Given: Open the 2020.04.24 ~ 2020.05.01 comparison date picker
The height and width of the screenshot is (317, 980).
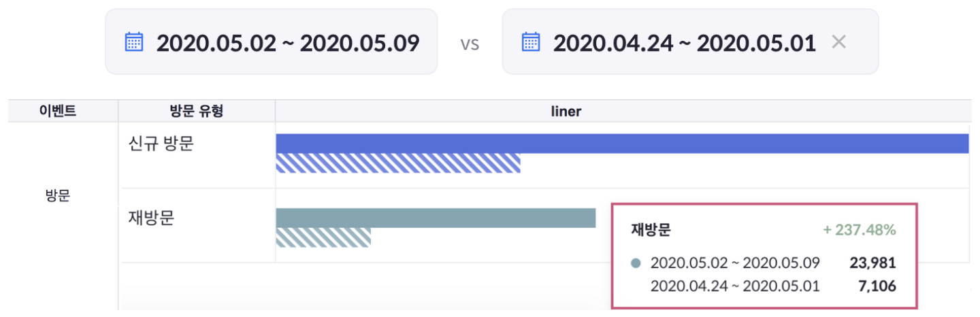Looking at the screenshot, I should point(684,43).
